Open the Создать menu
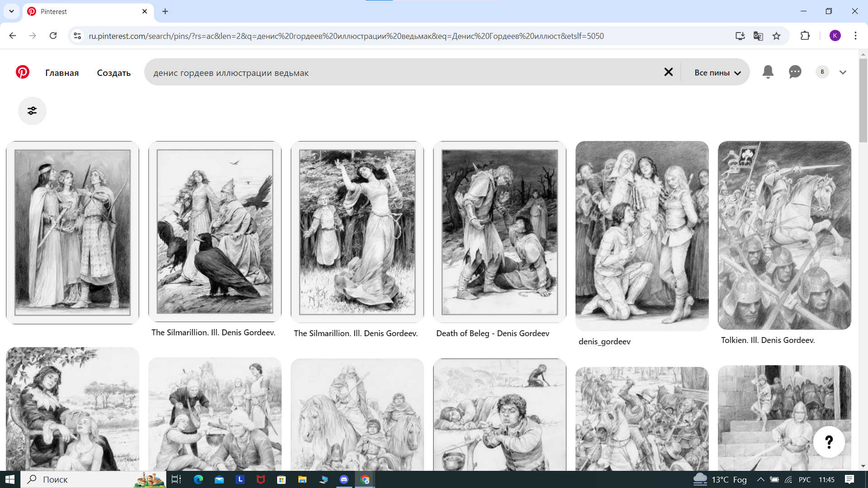The width and height of the screenshot is (868, 488). pyautogui.click(x=113, y=73)
